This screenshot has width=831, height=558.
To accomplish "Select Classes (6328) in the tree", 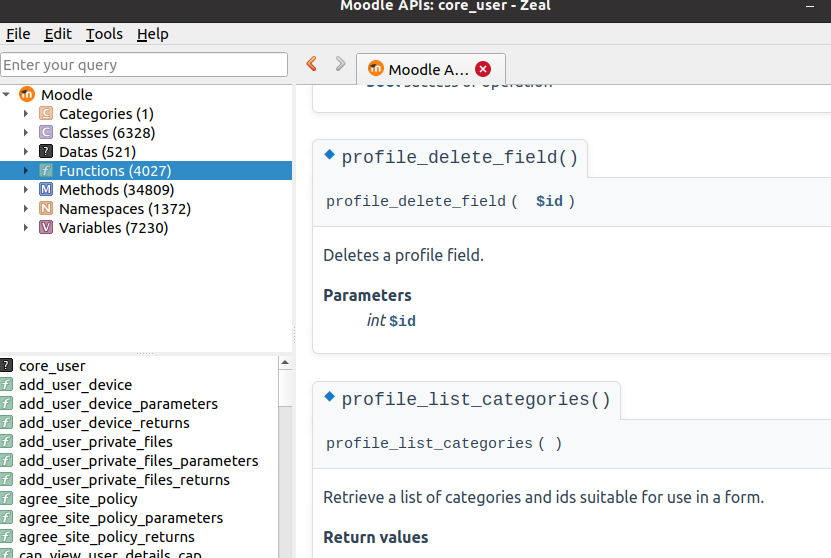I will 107,132.
